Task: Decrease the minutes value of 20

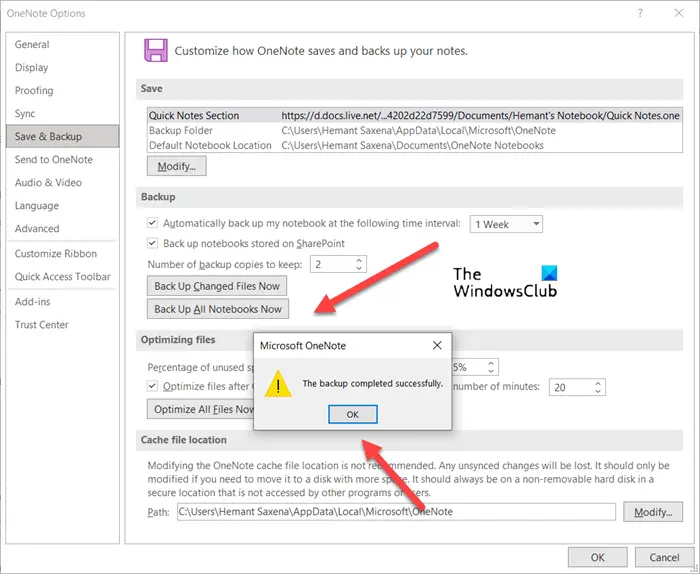Action: point(598,391)
